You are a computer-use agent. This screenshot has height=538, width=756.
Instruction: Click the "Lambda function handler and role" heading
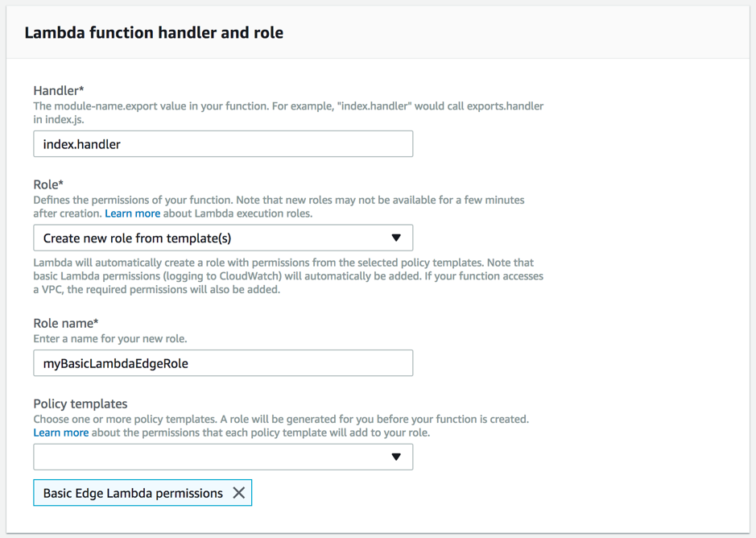pos(154,33)
